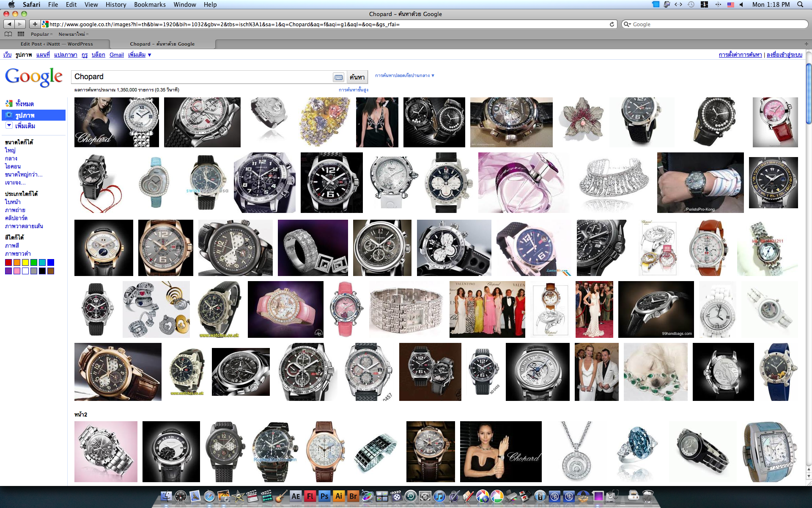
Task: Open the Bookmarks menu
Action: pos(150,4)
